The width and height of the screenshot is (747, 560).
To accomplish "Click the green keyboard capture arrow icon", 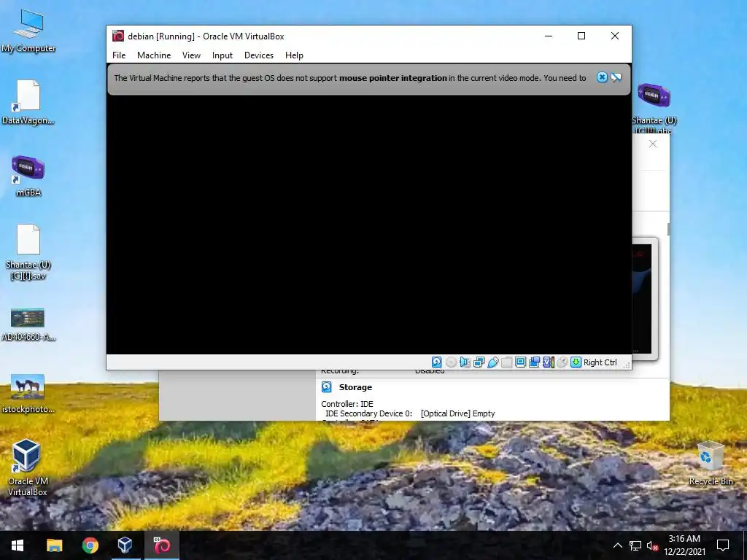I will click(x=576, y=362).
